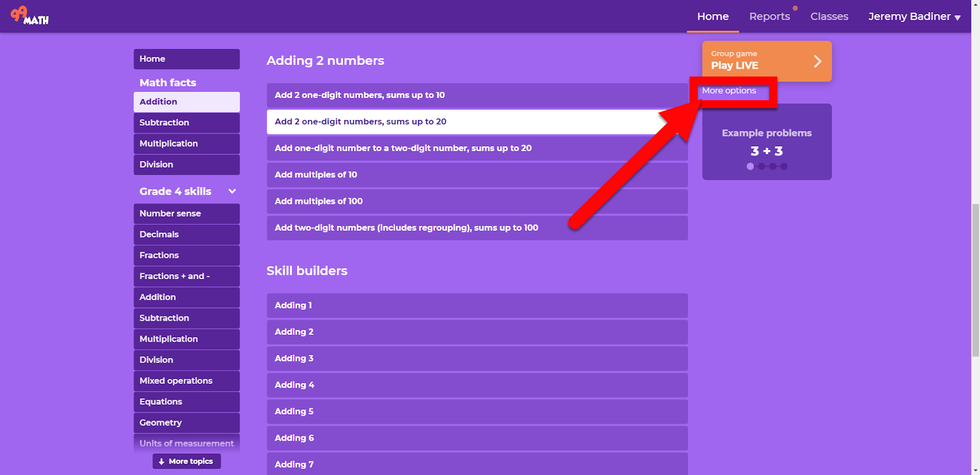Click first example problem dot
980x475 pixels.
click(750, 166)
